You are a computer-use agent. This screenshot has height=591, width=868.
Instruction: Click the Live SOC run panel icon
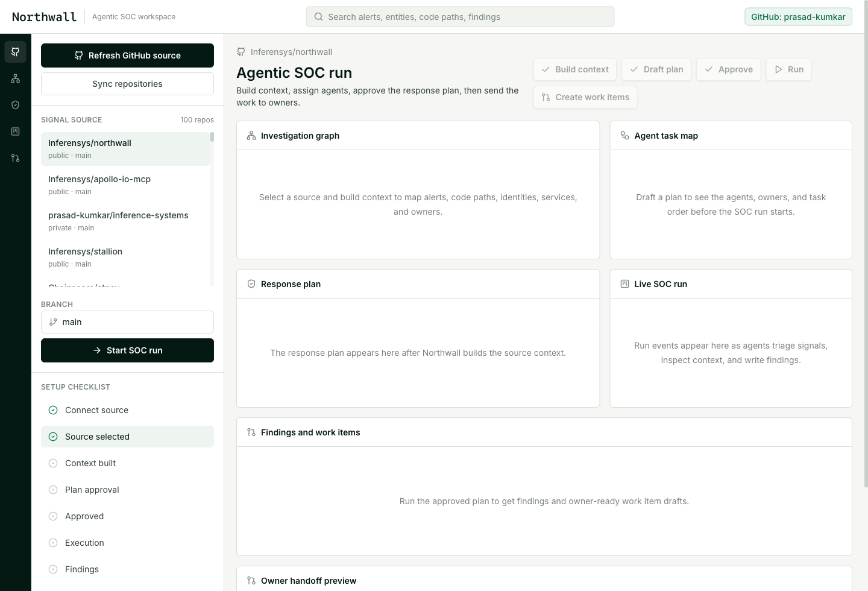click(624, 284)
